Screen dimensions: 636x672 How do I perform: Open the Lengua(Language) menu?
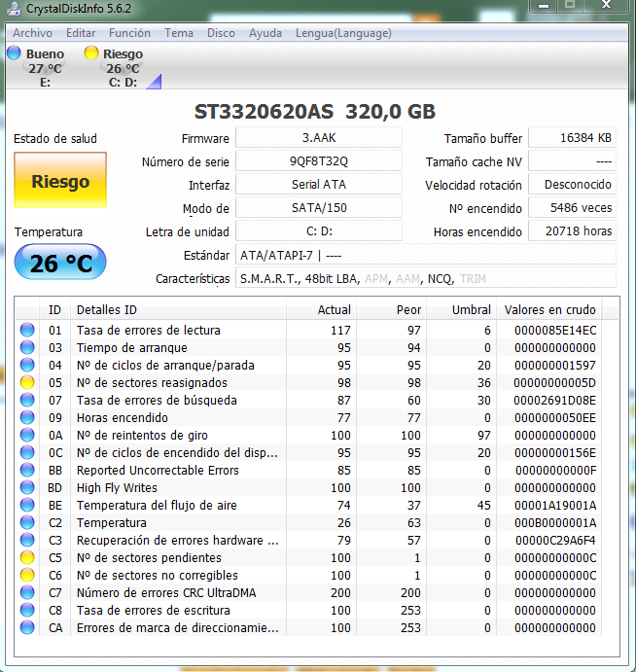tap(343, 33)
